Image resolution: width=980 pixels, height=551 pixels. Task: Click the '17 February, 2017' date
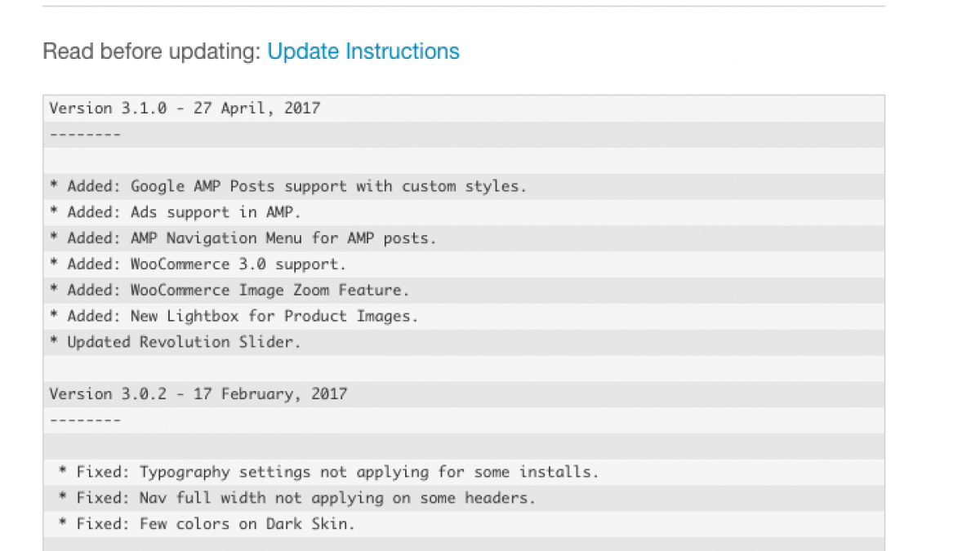[269, 394]
